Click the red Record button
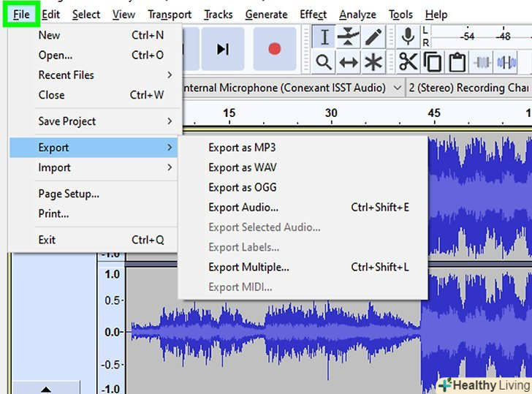532x394 pixels. click(274, 48)
